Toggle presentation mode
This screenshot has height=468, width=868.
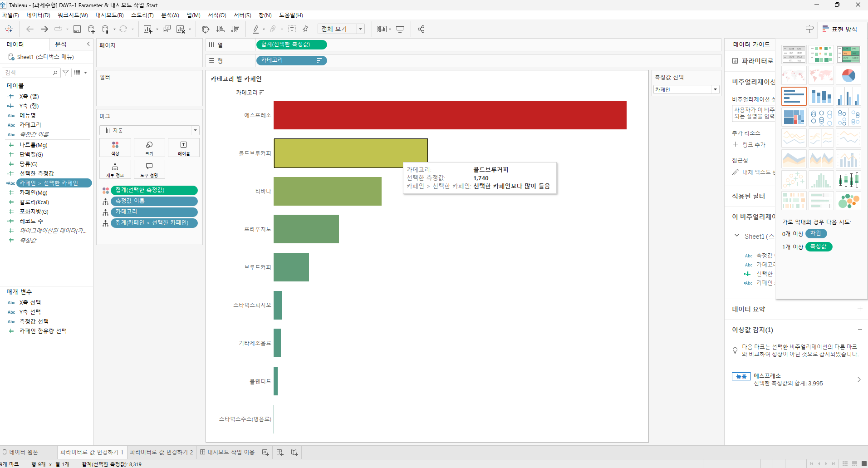point(400,29)
